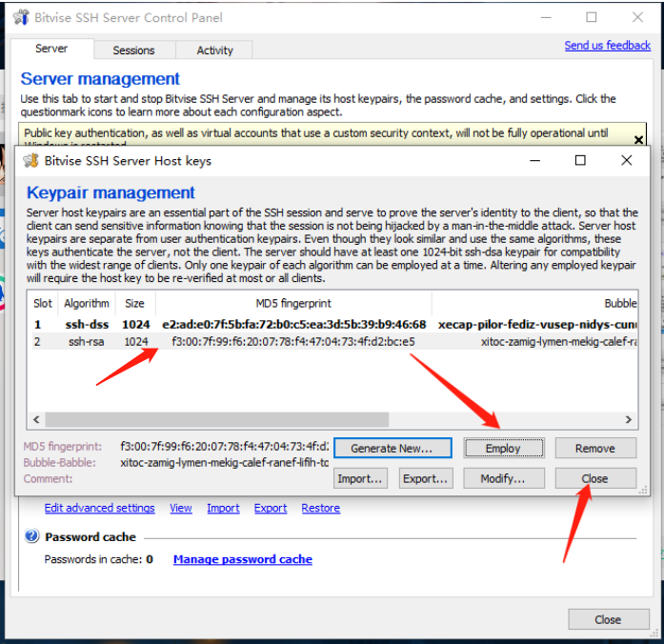The image size is (664, 644).
Task: Switch to the Activity tab
Action: (214, 50)
